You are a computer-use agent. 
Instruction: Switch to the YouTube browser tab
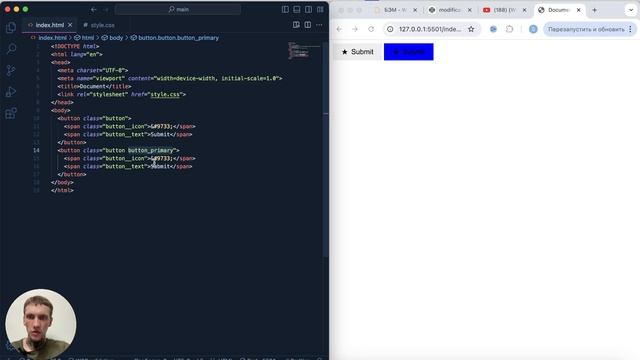tap(504, 10)
